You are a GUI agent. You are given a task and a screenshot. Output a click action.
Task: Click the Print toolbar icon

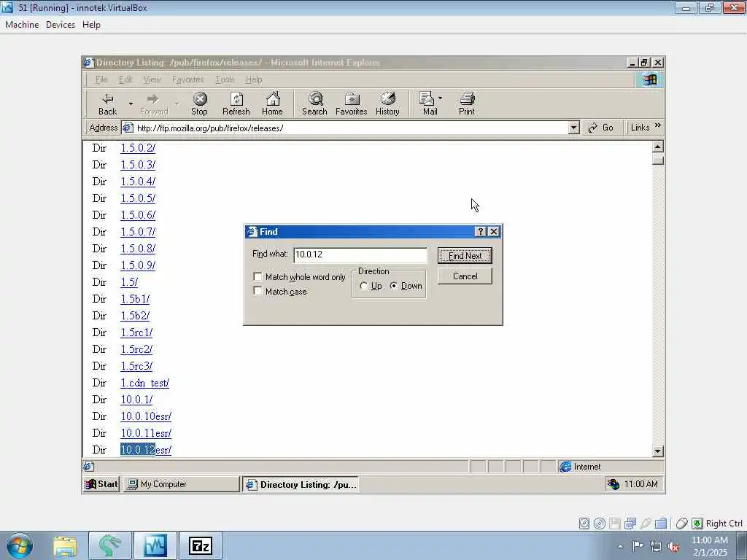[467, 104]
